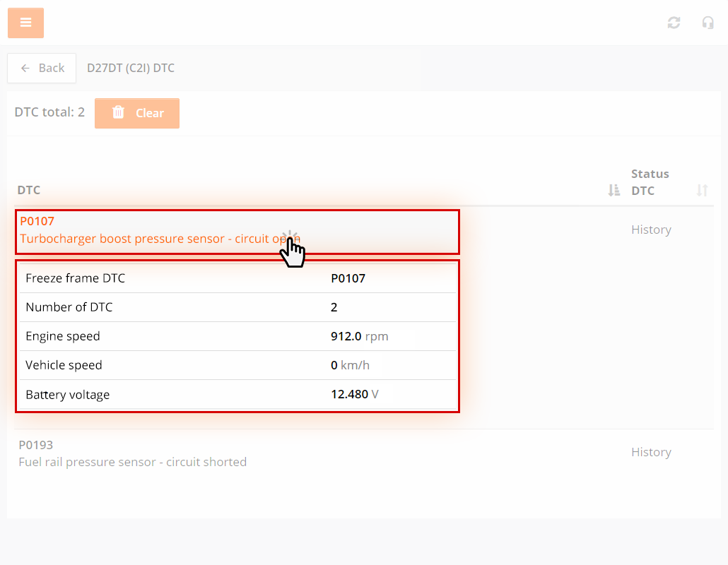
Task: Click History status of P0193
Action: tap(651, 452)
